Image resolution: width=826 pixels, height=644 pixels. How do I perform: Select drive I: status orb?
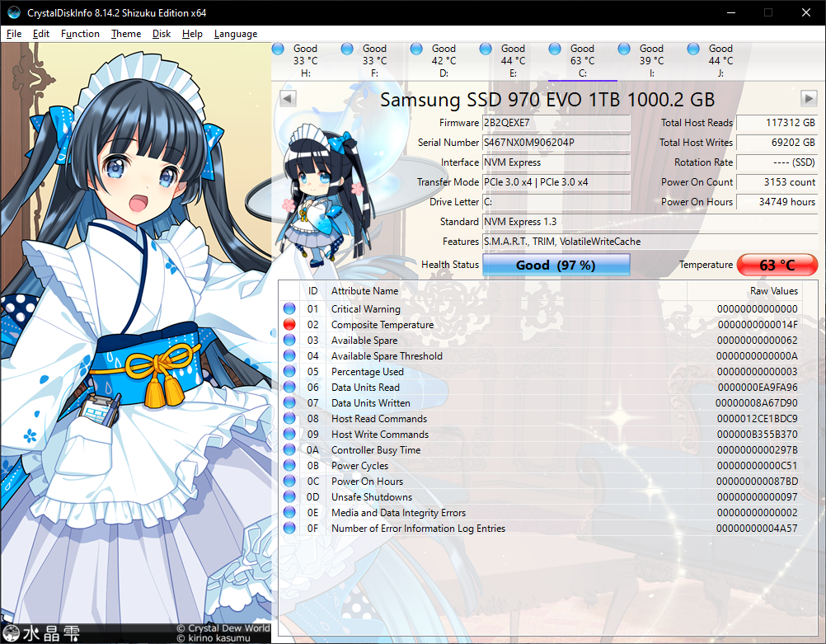click(x=624, y=49)
